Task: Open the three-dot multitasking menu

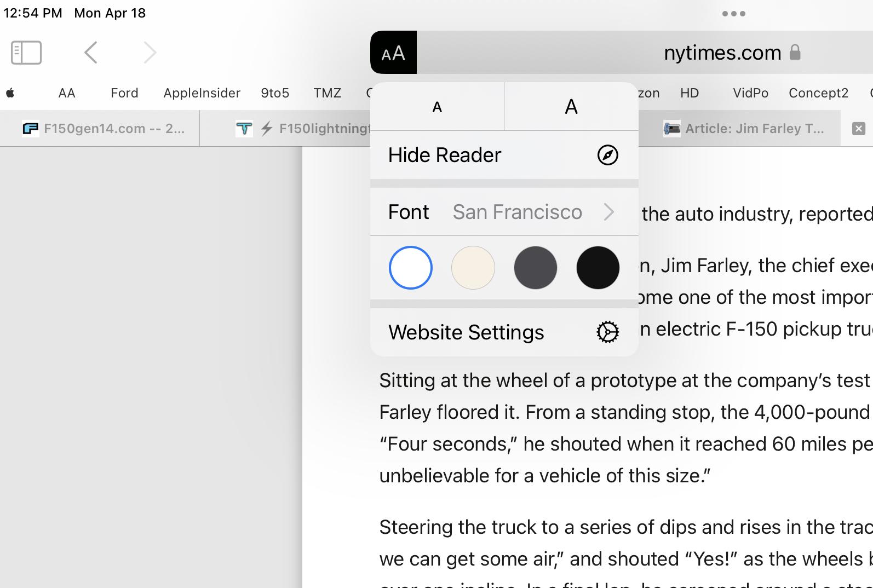Action: point(734,14)
